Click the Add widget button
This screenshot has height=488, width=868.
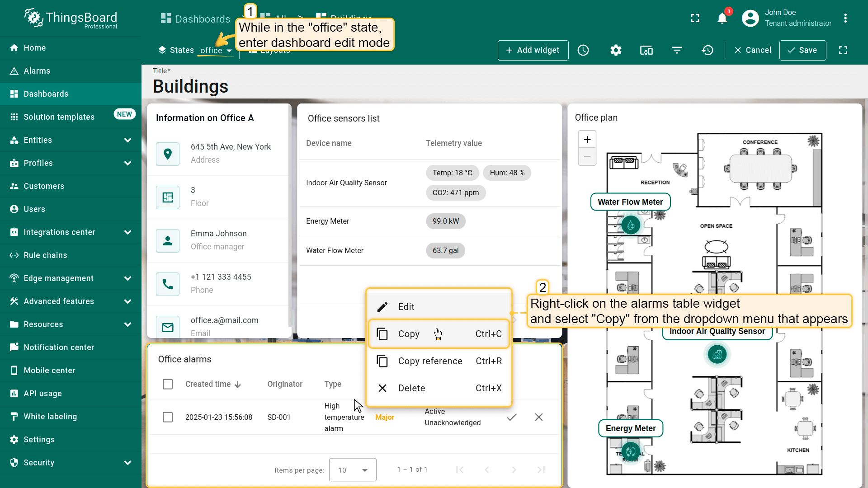pos(533,50)
